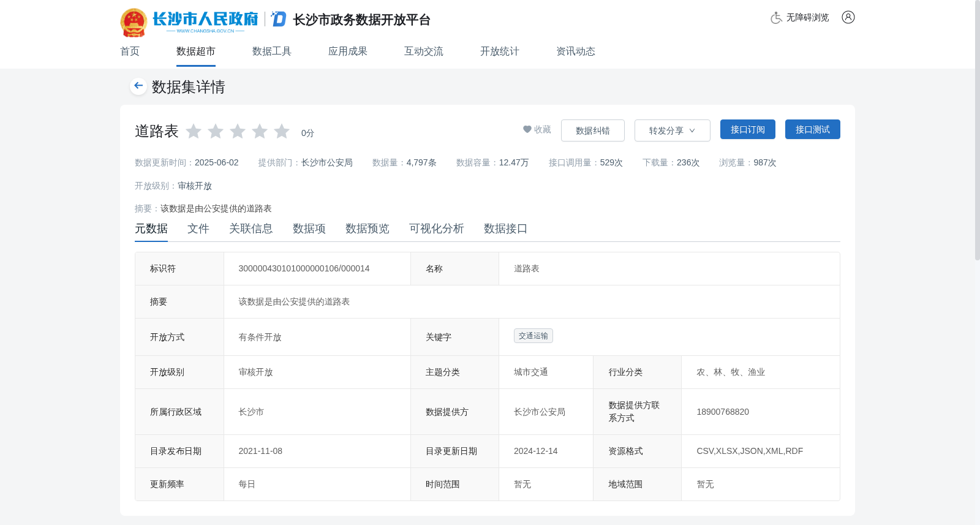
Task: Select identifier 300000430101000000106/000014
Action: [x=304, y=268]
